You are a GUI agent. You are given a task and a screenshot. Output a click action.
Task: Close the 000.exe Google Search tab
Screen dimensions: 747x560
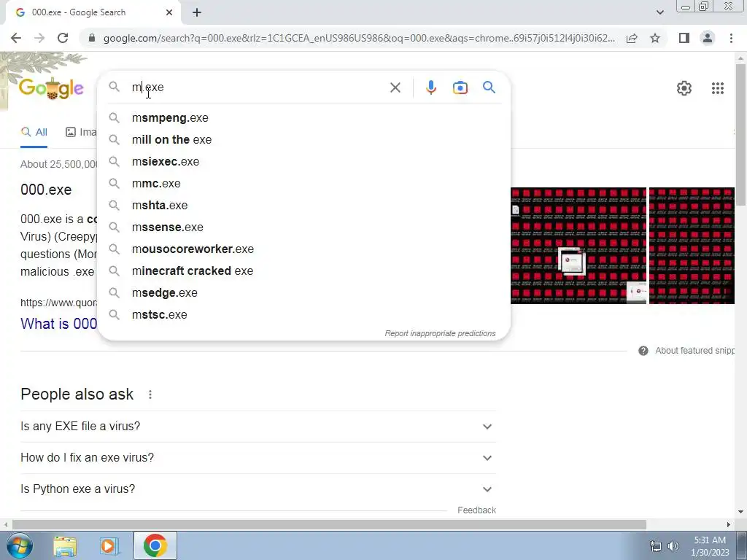coord(169,12)
